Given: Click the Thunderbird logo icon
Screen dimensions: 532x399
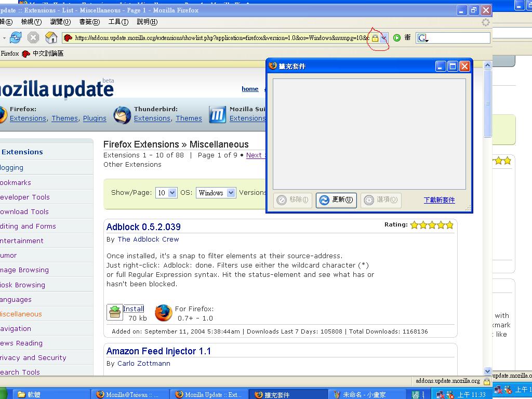Looking at the screenshot, I should tap(122, 115).
